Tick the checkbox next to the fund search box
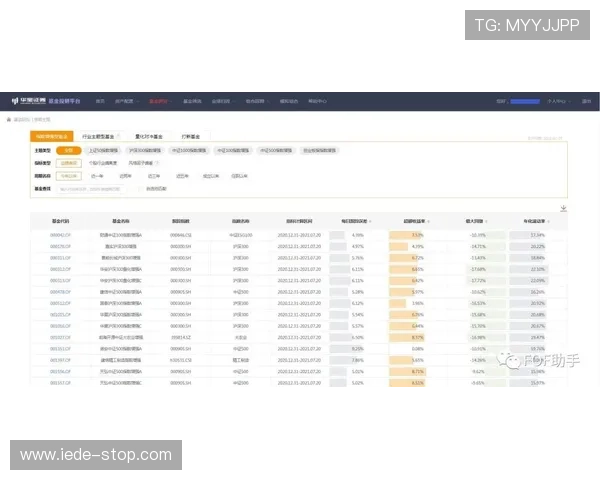Viewport: 600px width, 480px height. point(140,189)
